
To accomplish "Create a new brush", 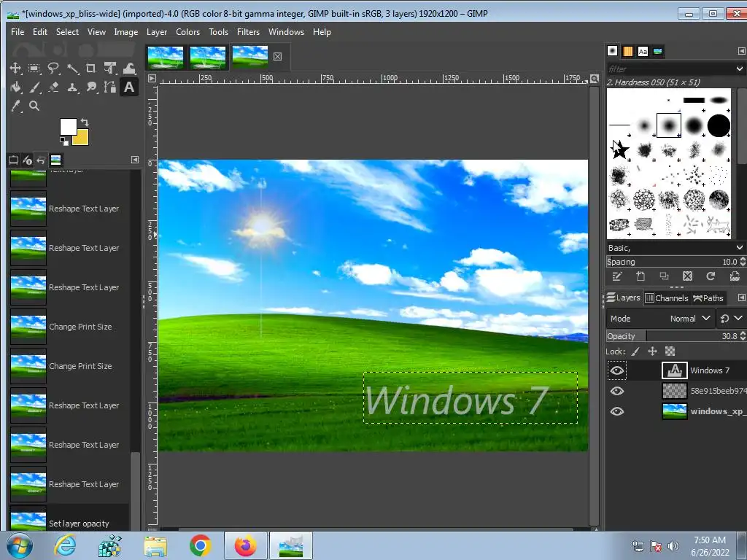I will click(x=640, y=276).
